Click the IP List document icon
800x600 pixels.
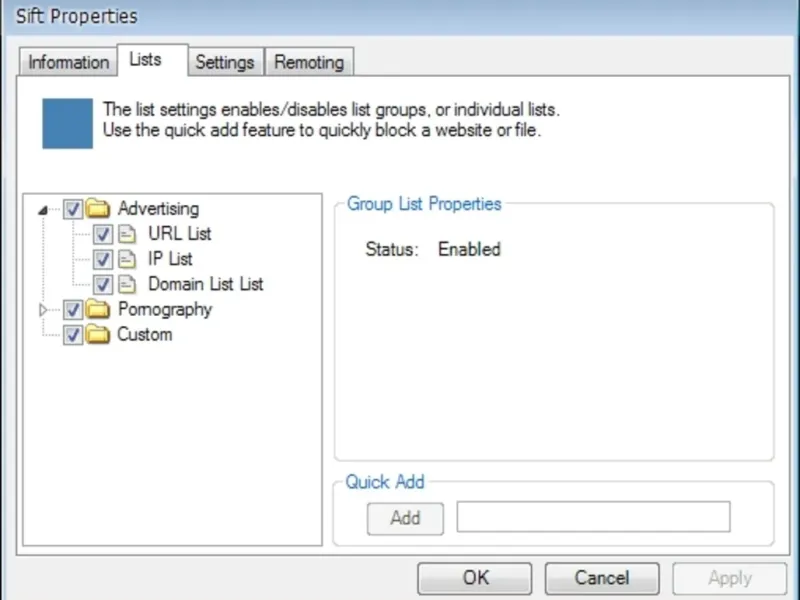126,259
